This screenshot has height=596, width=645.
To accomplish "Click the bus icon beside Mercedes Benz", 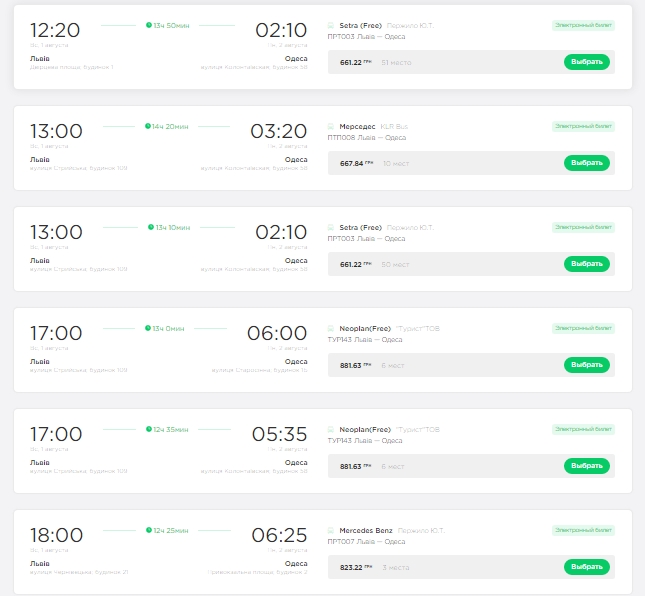I will (x=331, y=530).
